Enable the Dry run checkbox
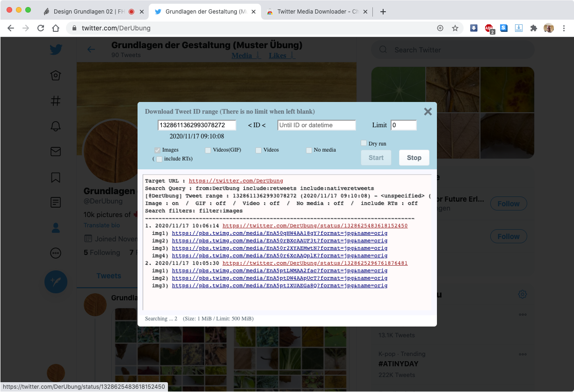This screenshot has height=392, width=574. point(363,143)
